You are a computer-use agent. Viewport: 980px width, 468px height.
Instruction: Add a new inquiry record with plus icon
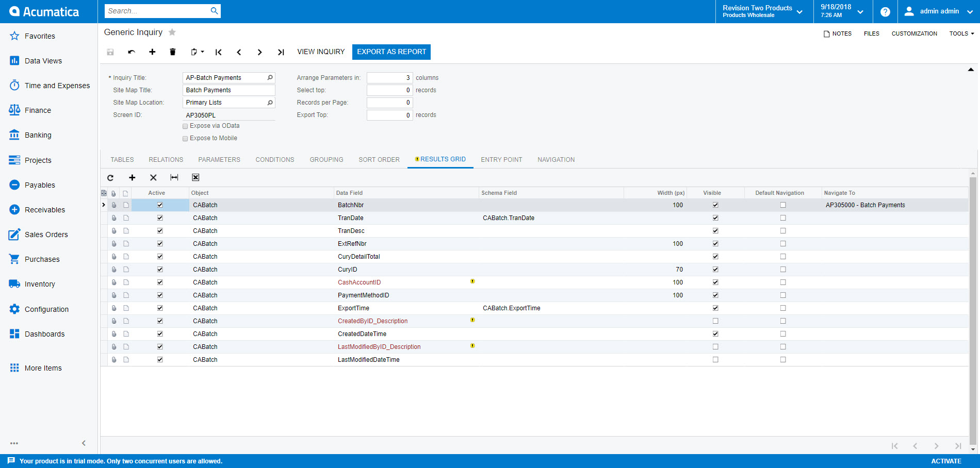point(152,52)
